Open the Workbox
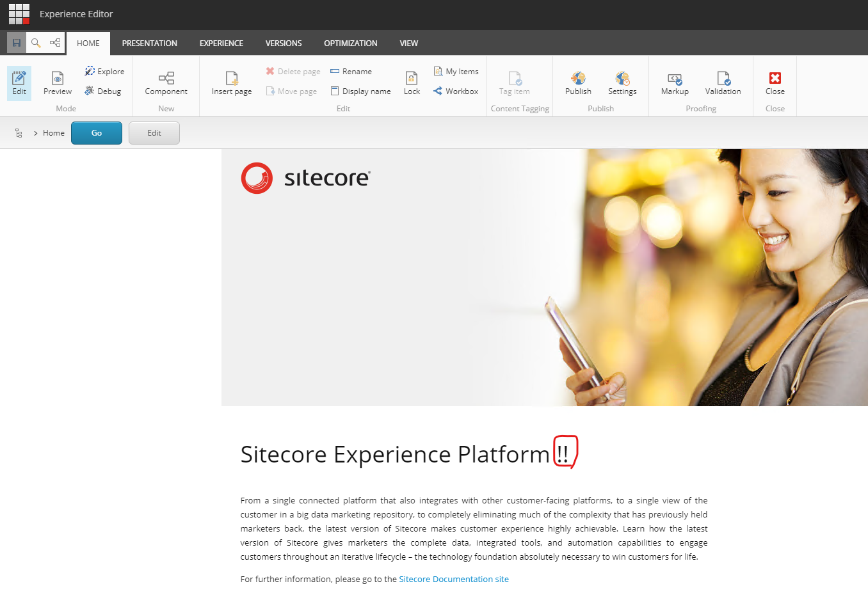The width and height of the screenshot is (868, 616). tap(456, 91)
